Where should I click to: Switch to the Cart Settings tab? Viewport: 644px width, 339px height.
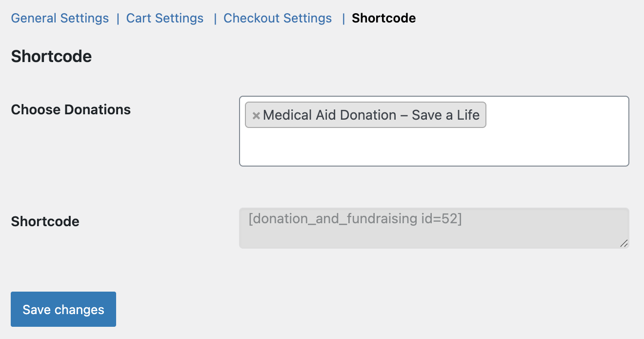click(165, 19)
